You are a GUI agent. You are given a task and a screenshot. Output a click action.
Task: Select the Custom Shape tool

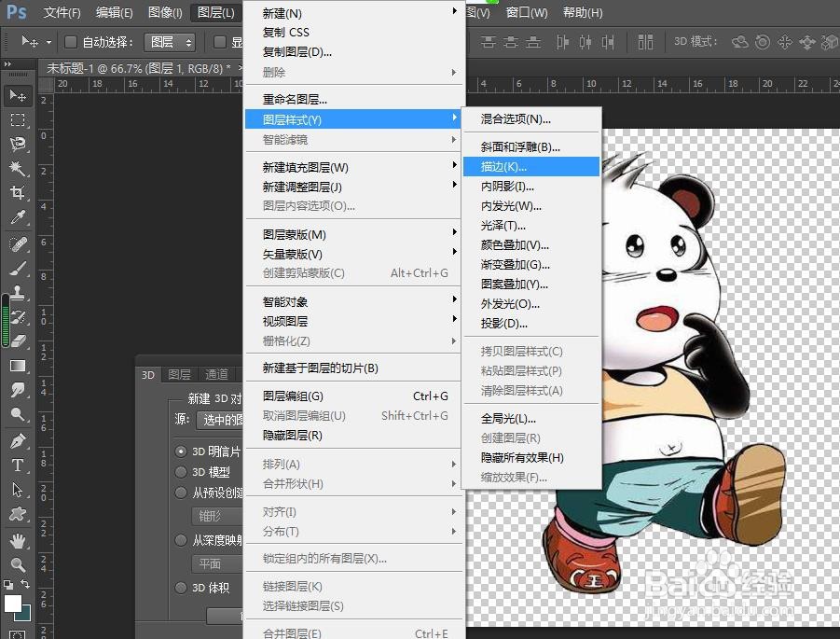coord(18,514)
